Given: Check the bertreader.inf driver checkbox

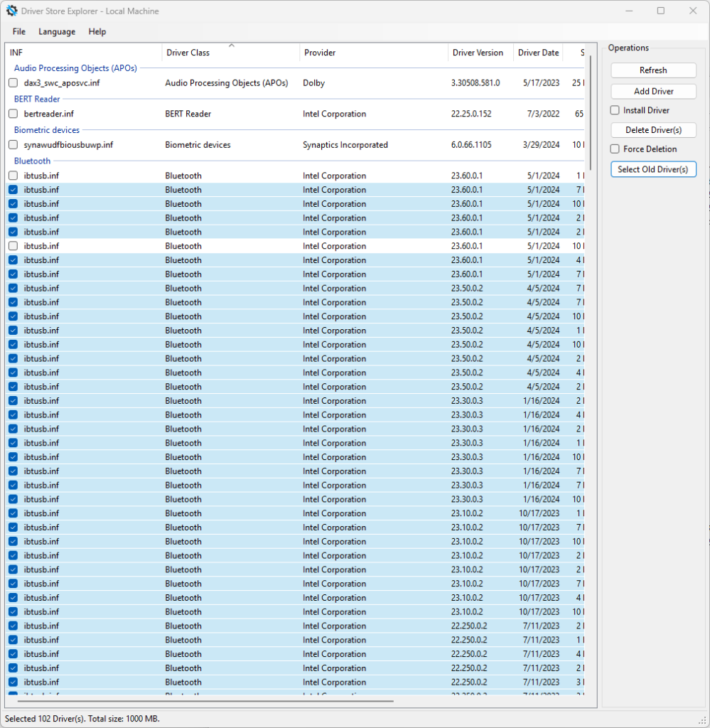Looking at the screenshot, I should [13, 114].
